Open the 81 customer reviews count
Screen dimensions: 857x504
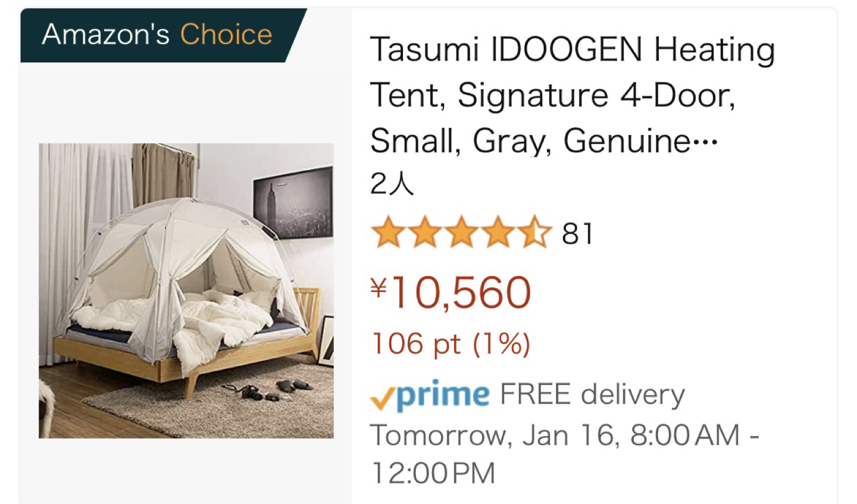pyautogui.click(x=577, y=234)
